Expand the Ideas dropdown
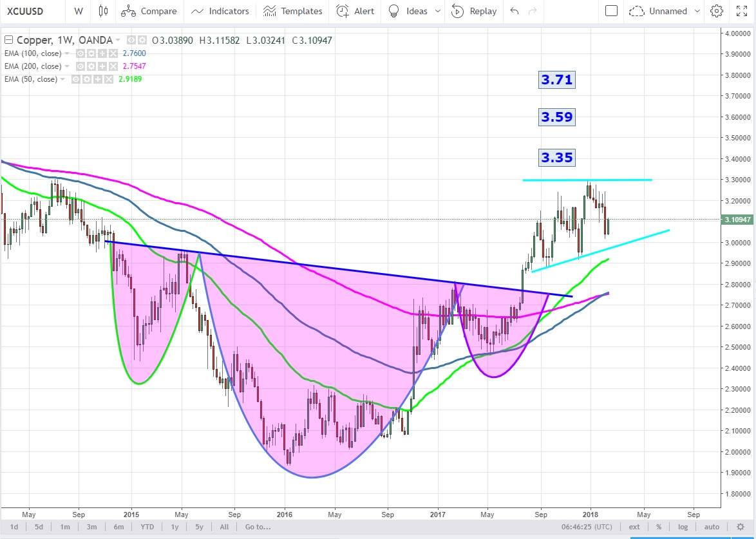The width and height of the screenshot is (756, 539). pos(439,11)
